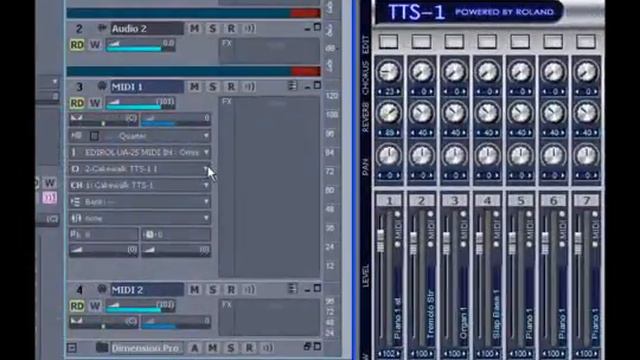The image size is (640, 360).
Task: Mute the MIDI 1 track
Action: point(194,87)
